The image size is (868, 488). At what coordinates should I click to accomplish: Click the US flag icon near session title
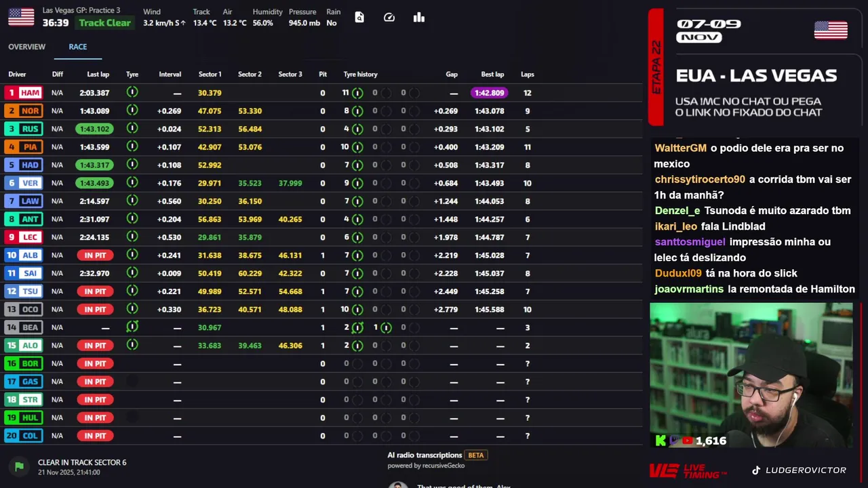[21, 17]
